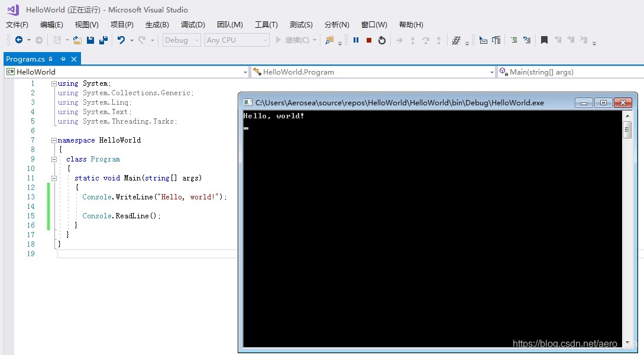
Task: Restart the debugging session
Action: tap(382, 40)
